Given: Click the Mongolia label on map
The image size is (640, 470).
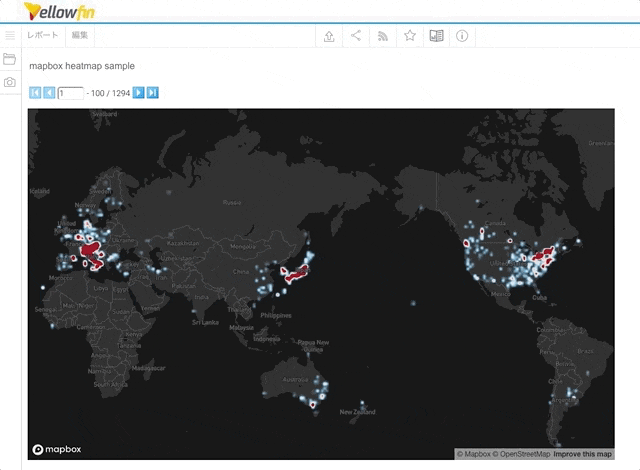Looking at the screenshot, I should [x=243, y=246].
